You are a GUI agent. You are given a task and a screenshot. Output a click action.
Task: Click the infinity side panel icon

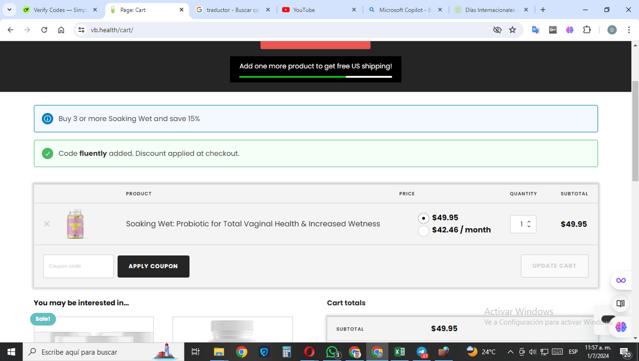point(621,280)
